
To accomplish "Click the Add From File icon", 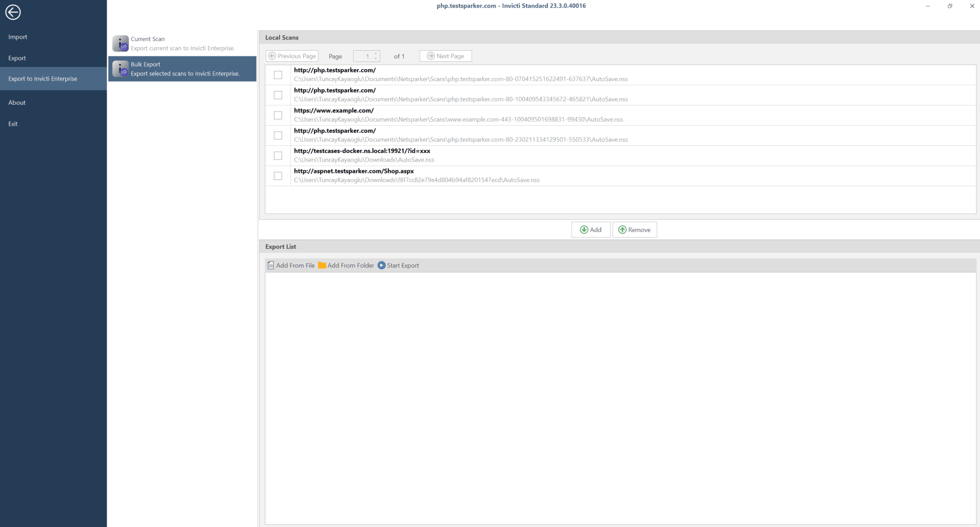I will pyautogui.click(x=271, y=265).
